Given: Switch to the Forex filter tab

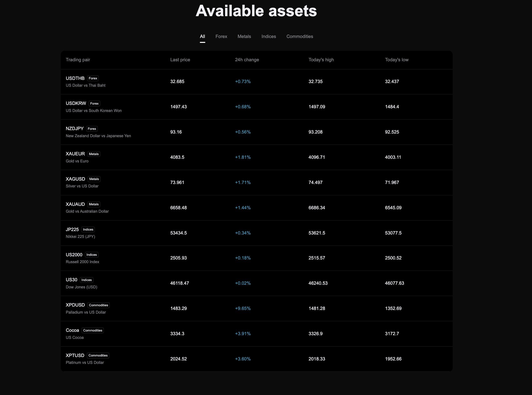Looking at the screenshot, I should (221, 36).
